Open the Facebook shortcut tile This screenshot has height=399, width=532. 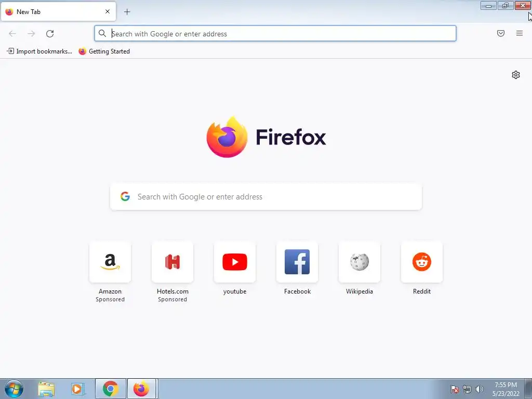297,262
